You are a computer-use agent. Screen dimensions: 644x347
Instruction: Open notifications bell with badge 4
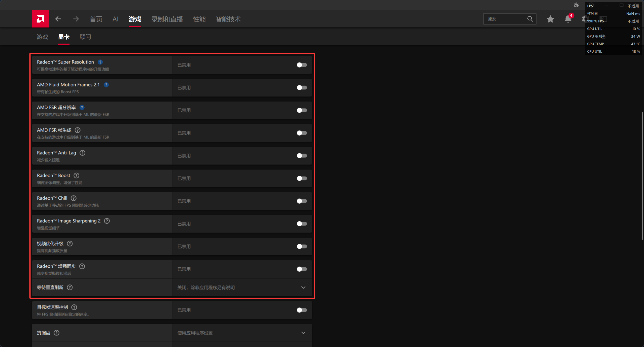568,19
